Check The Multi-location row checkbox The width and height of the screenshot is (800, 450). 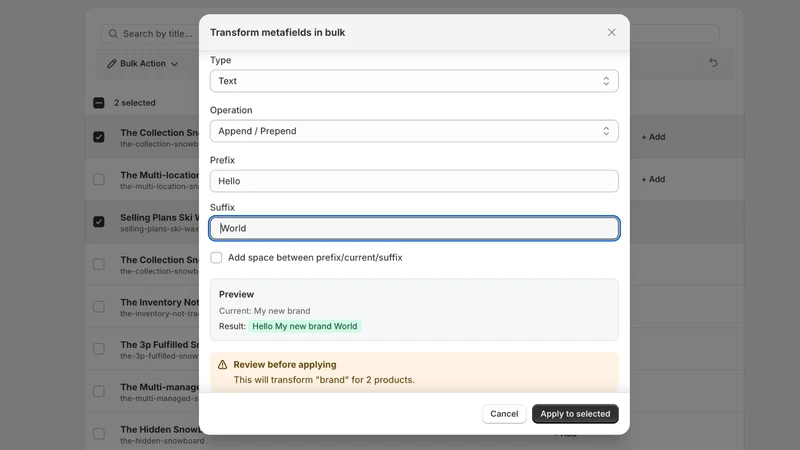99,179
